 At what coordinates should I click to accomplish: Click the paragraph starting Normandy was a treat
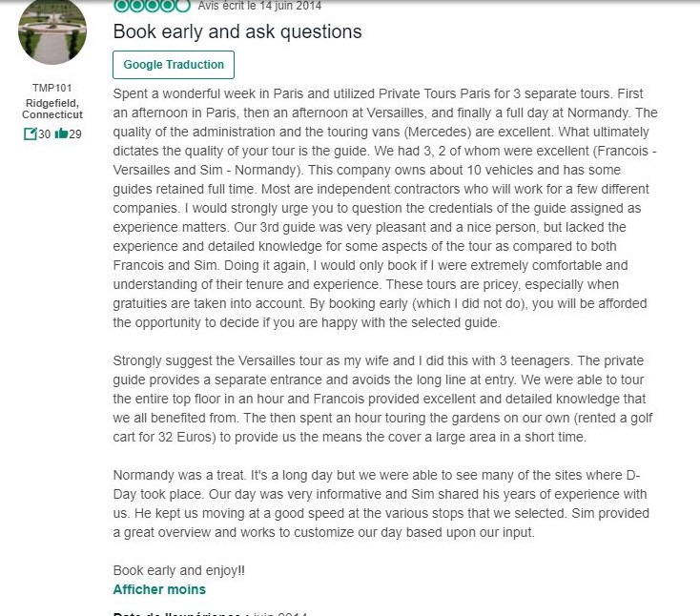coord(381,503)
